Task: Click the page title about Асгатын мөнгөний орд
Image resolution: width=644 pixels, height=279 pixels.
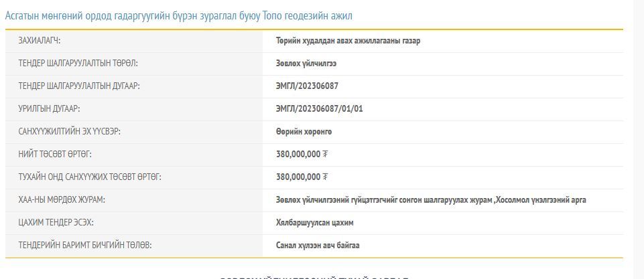Action: point(178,15)
